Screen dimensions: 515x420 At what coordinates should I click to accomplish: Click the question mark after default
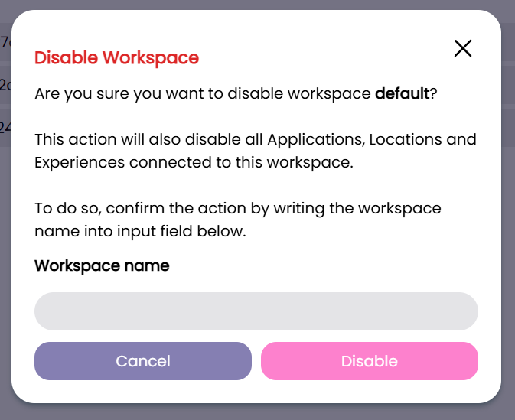(x=432, y=94)
